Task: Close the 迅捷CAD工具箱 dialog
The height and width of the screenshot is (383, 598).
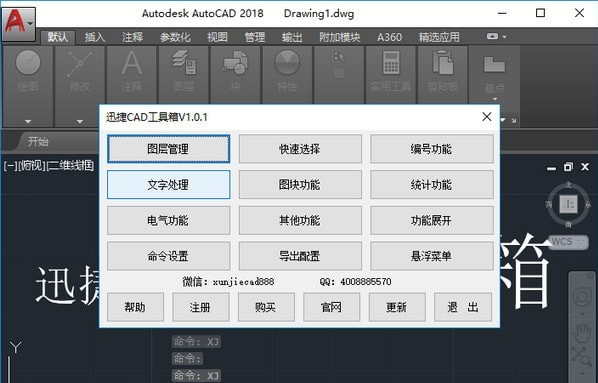Action: coord(487,117)
